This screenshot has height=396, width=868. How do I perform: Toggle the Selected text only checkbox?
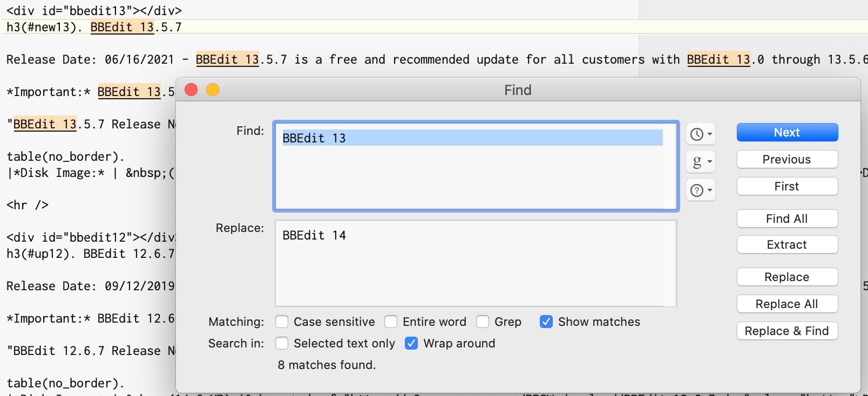tap(282, 344)
